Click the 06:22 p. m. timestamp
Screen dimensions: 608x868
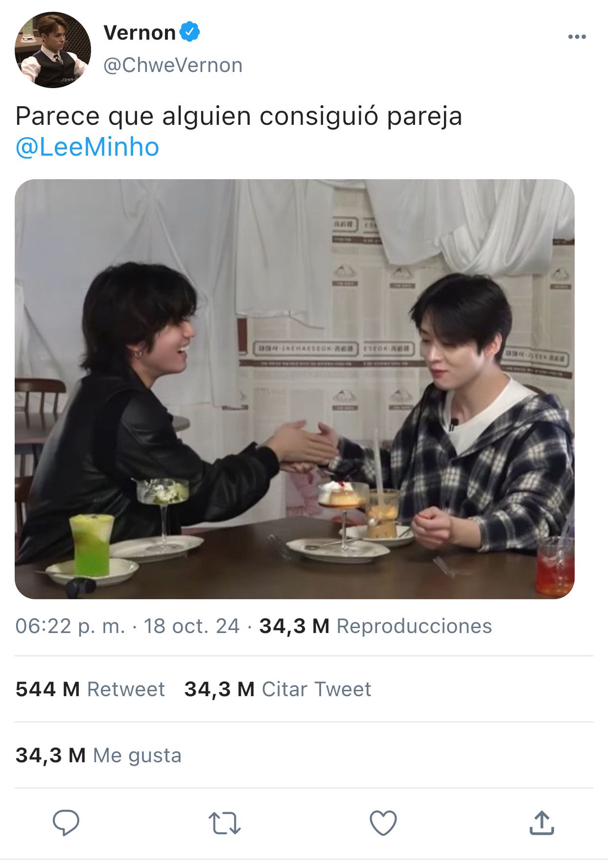pos(70,626)
